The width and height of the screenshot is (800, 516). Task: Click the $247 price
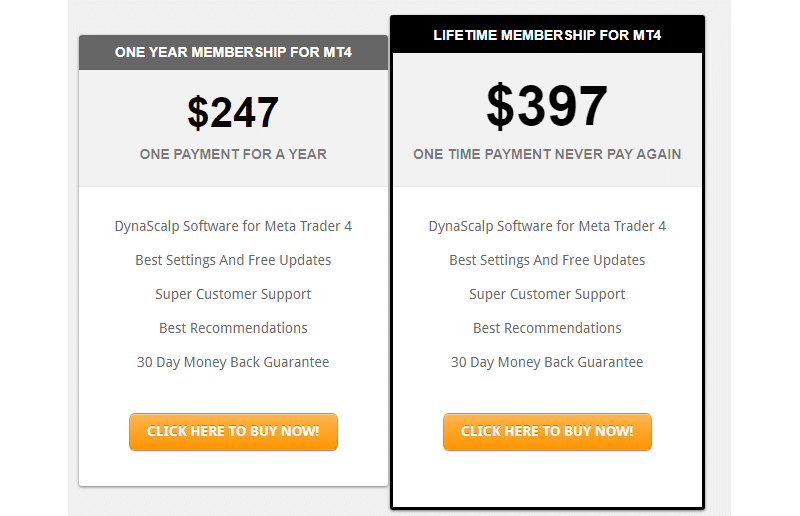click(x=233, y=113)
